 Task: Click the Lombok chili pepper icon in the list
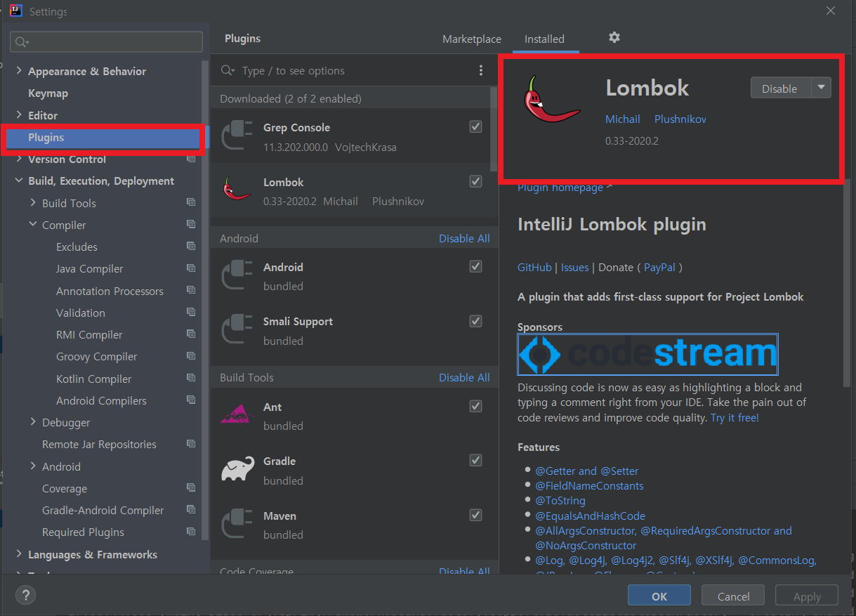[x=237, y=190]
